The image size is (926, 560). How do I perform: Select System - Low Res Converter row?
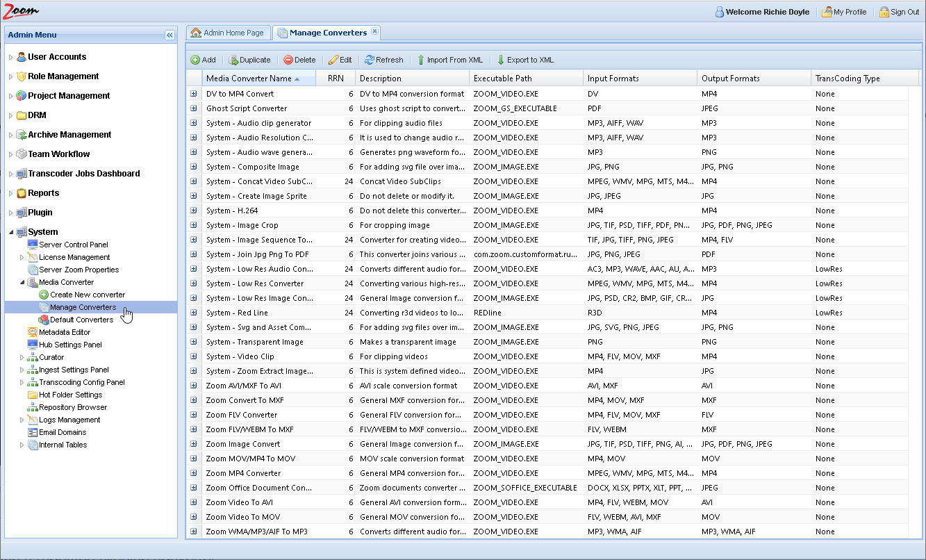548,283
